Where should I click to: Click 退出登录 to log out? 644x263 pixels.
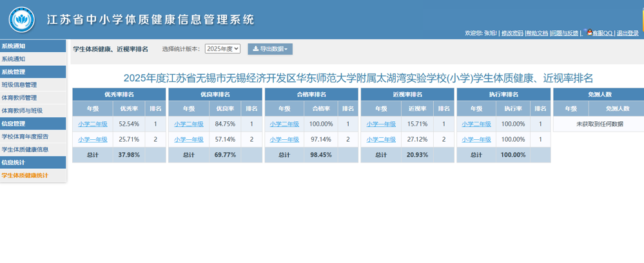pyautogui.click(x=628, y=34)
